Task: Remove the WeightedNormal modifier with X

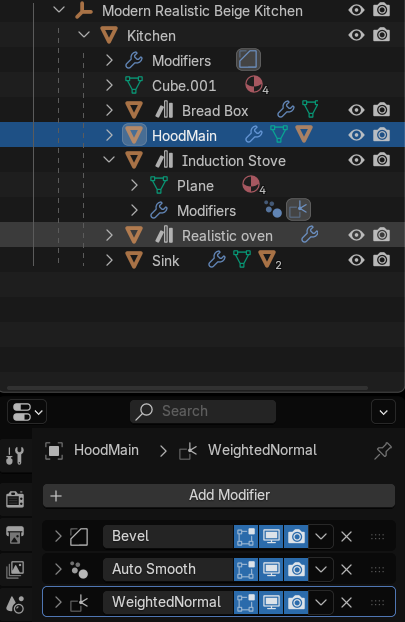Action: [x=346, y=603]
